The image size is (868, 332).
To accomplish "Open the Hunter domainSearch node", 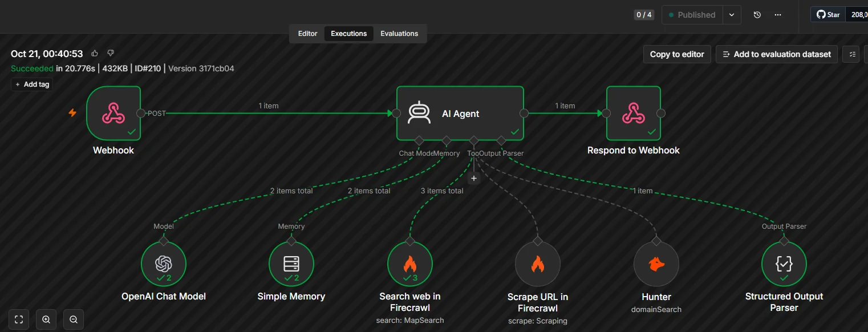I will [x=656, y=264].
